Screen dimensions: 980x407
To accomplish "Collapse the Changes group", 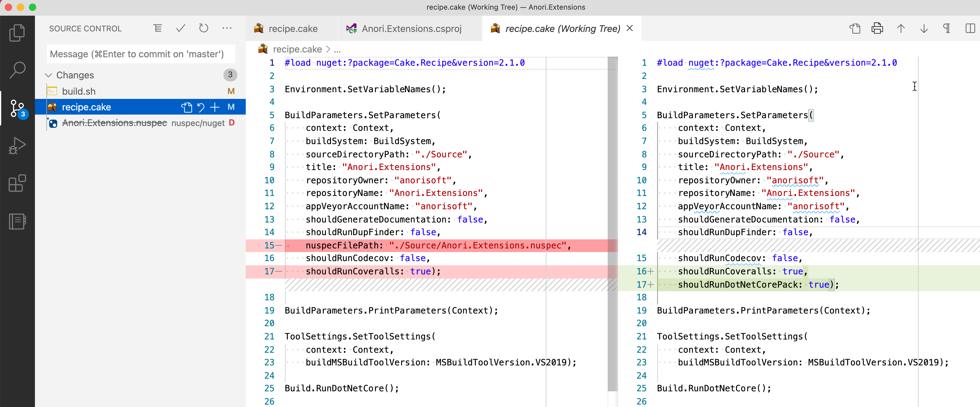I will 49,75.
